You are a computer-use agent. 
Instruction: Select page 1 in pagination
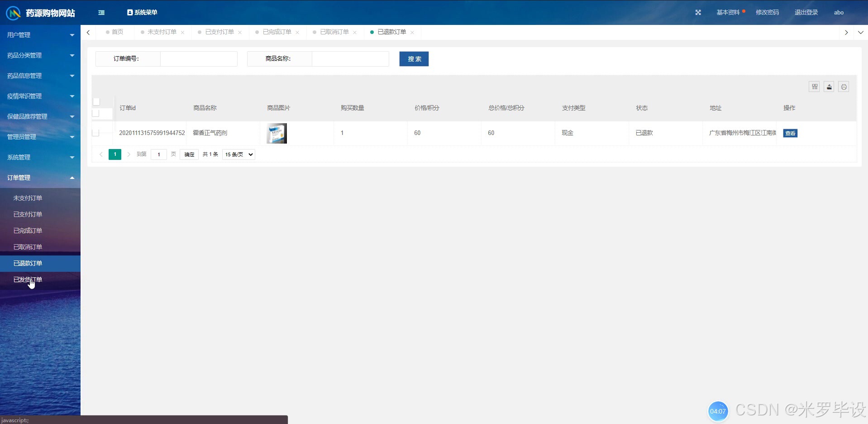(x=115, y=154)
